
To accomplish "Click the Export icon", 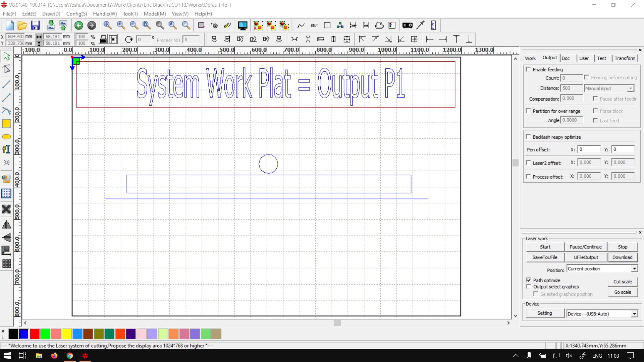I will (63, 25).
